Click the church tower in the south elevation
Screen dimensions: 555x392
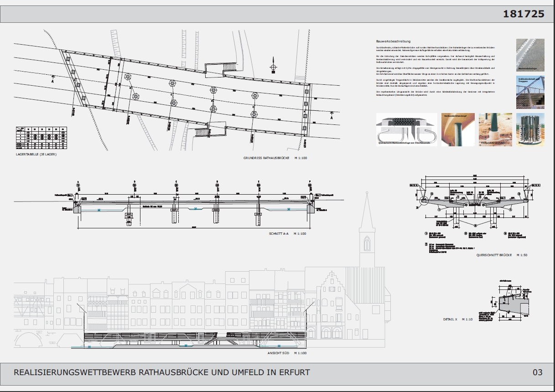tap(367, 230)
